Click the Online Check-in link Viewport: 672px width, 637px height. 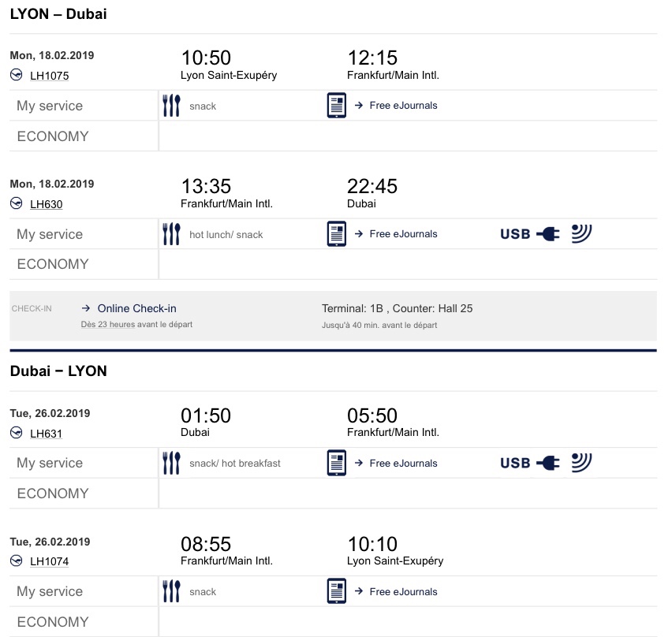click(x=136, y=308)
